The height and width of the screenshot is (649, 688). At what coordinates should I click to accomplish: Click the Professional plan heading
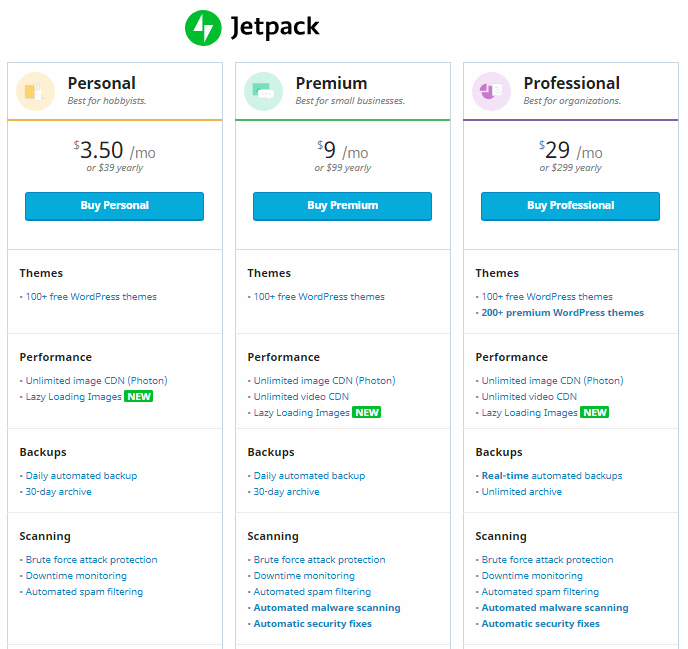coord(572,83)
